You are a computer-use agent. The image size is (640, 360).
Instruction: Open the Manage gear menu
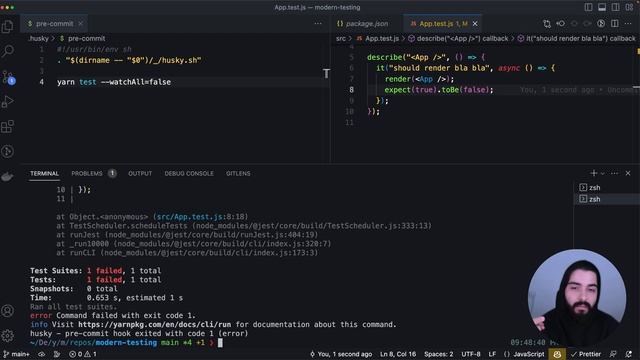pos(7,336)
